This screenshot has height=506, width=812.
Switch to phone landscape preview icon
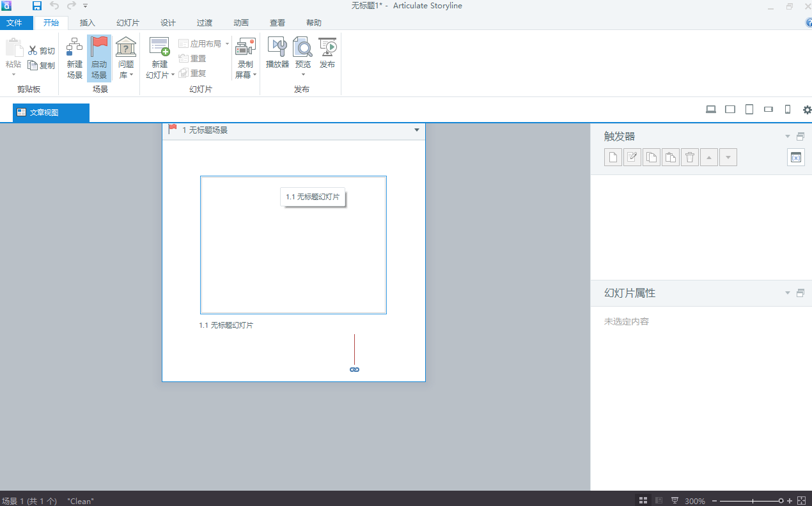tap(769, 109)
